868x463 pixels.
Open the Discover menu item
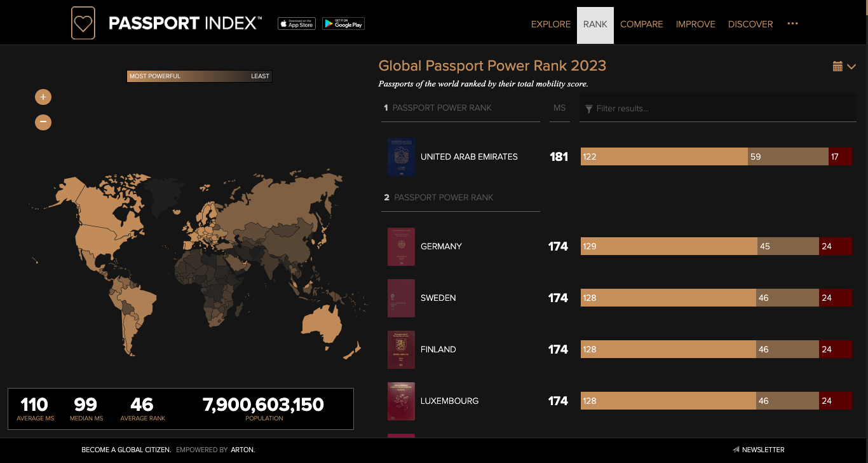[750, 24]
